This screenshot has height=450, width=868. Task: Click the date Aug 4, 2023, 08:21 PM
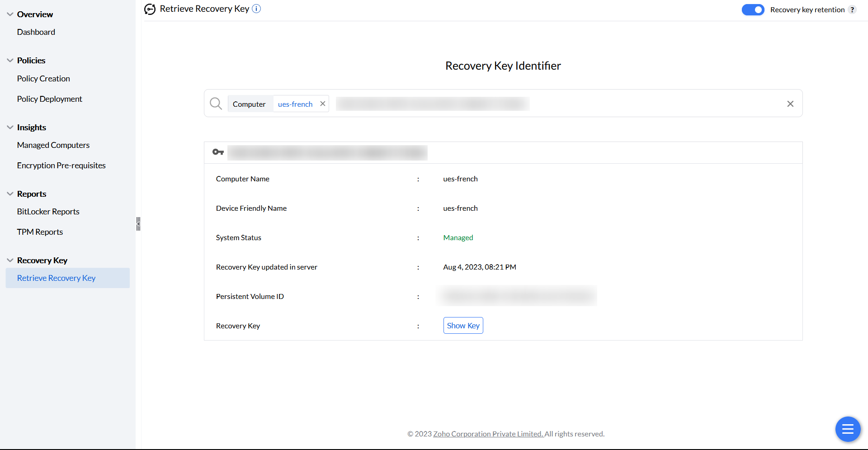[x=480, y=267]
